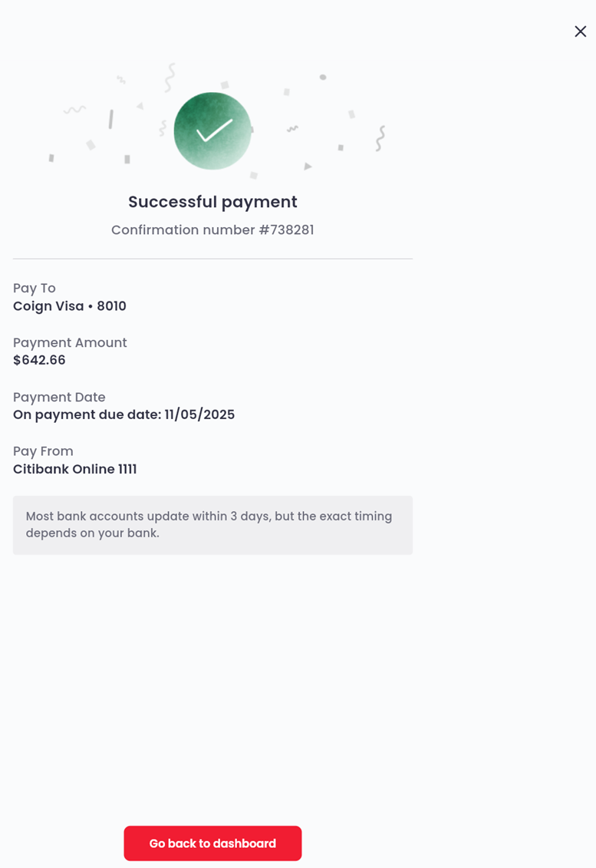Click the wavy confetti at far left
This screenshot has height=868, width=596.
[x=74, y=110]
